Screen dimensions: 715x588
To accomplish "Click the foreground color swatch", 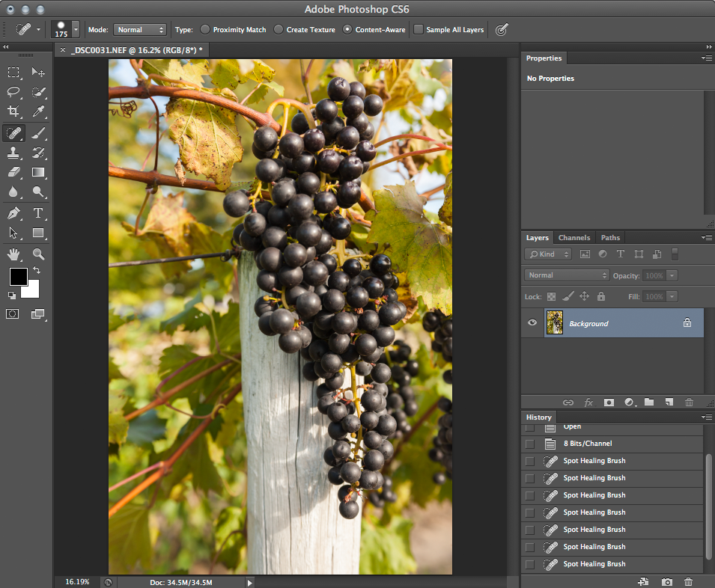I will 18,278.
